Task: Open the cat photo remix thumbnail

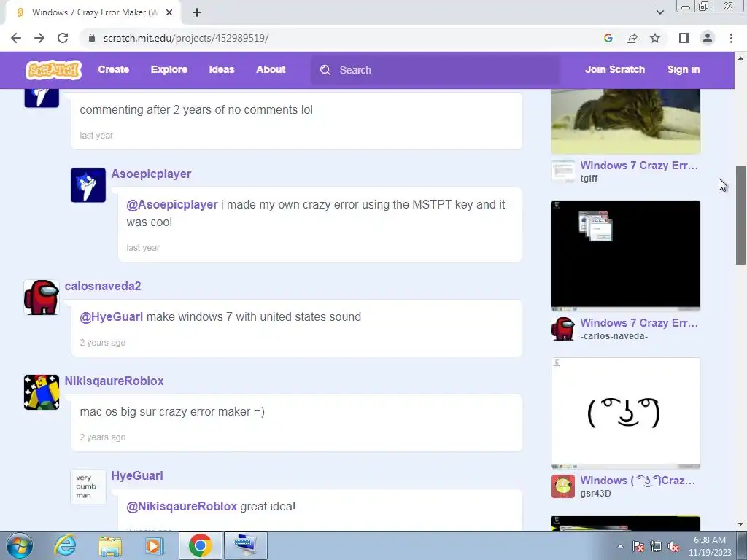Action: point(625,121)
